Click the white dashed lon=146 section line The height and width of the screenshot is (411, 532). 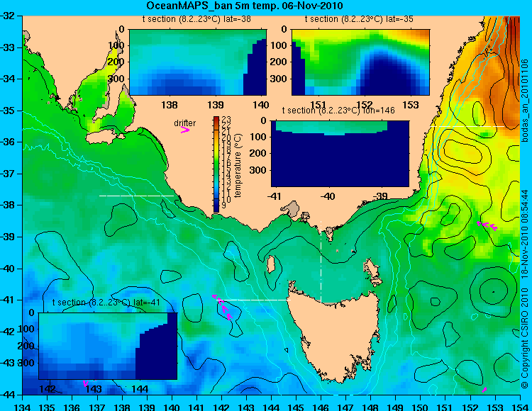pos(321,262)
